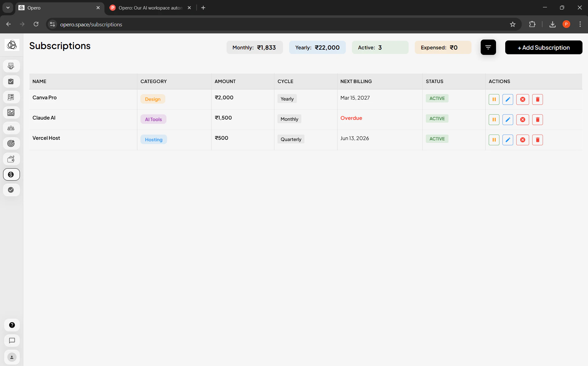This screenshot has width=588, height=366.
Task: Open the user profile icon in sidebar
Action: (x=12, y=357)
